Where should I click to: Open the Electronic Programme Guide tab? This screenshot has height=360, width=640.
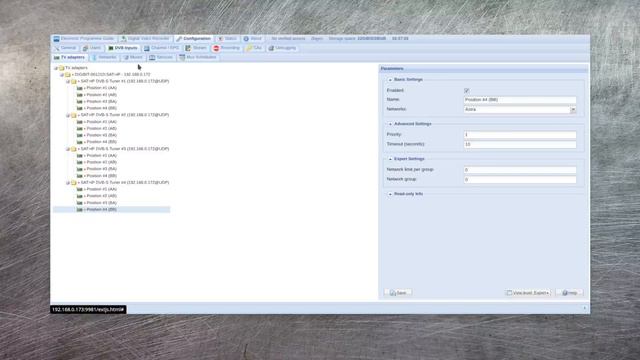click(84, 38)
